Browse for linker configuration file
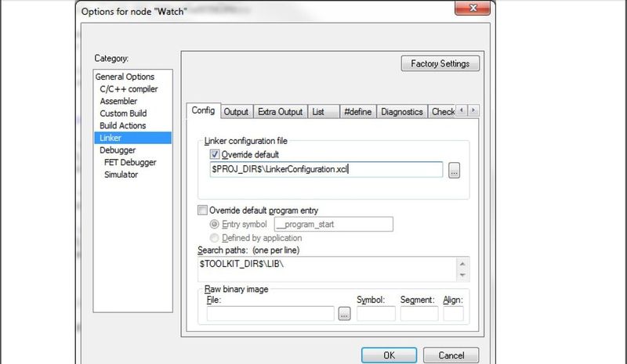Screen dimensions: 627x364 [454, 170]
